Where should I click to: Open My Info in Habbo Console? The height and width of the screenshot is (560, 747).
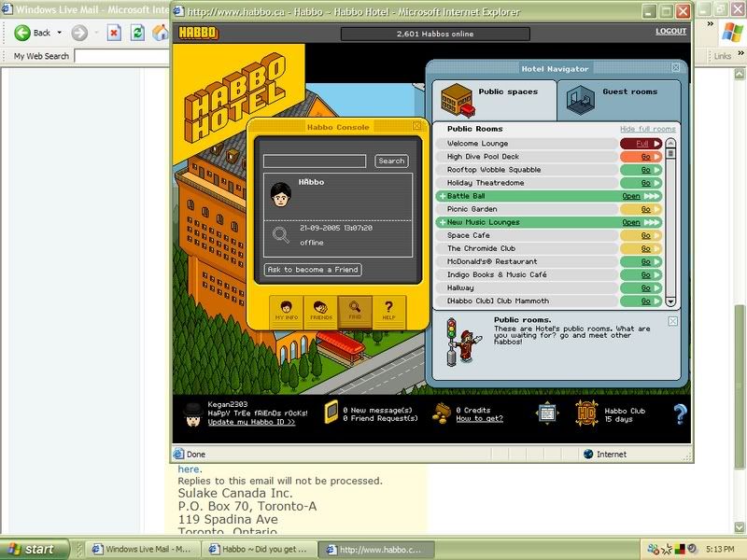click(x=286, y=311)
